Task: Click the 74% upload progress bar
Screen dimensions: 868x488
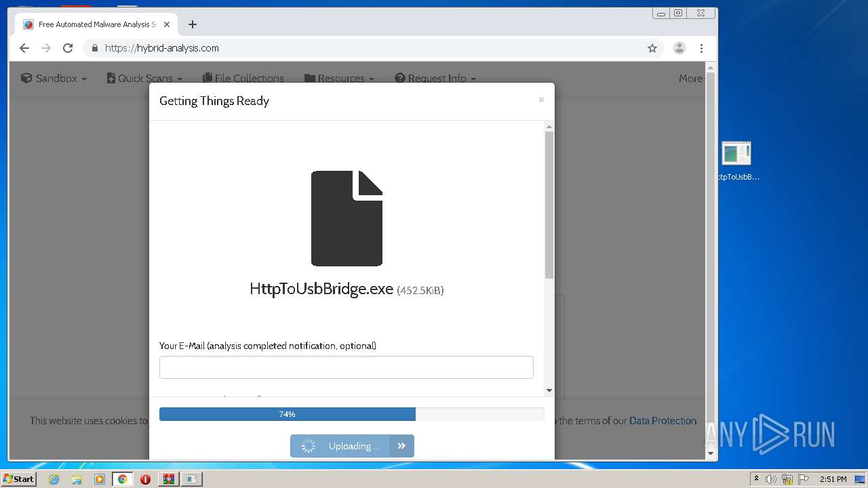Action: 352,414
